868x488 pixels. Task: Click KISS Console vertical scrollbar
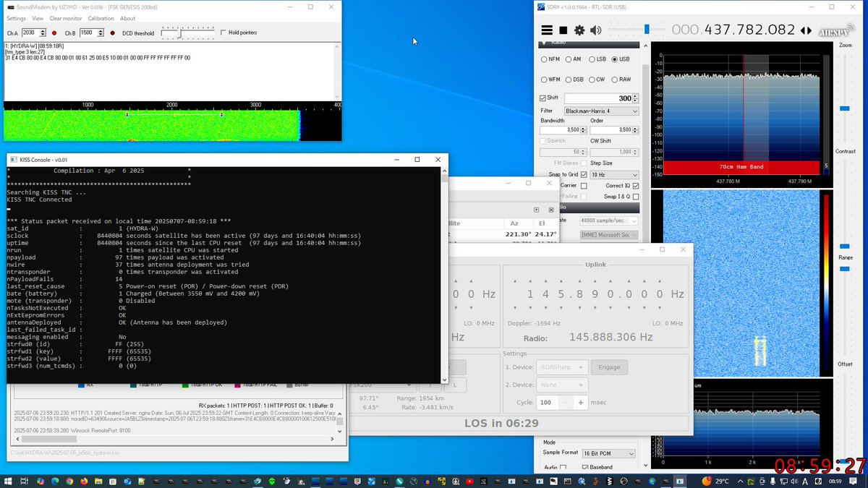(x=445, y=275)
